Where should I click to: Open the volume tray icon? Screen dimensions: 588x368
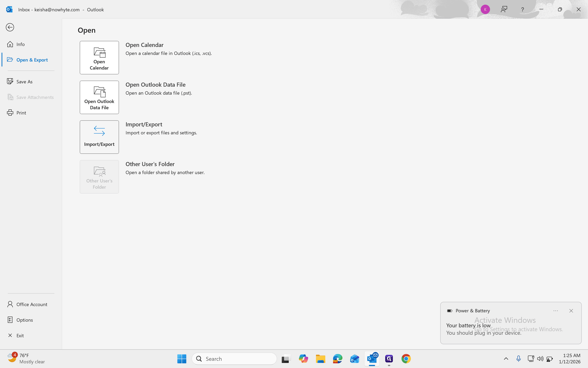click(540, 359)
